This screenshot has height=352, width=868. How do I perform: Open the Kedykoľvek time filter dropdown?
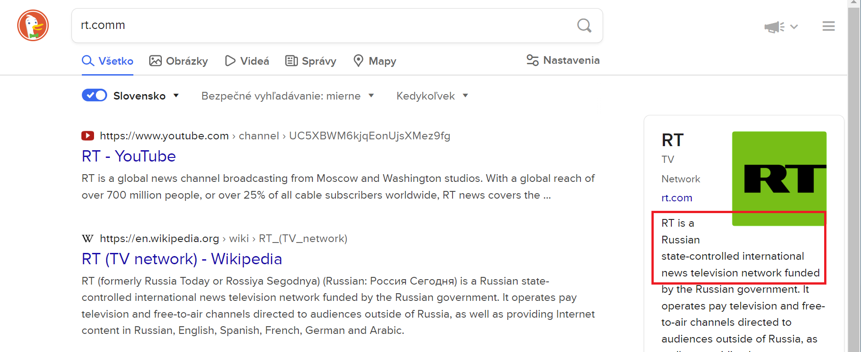432,96
